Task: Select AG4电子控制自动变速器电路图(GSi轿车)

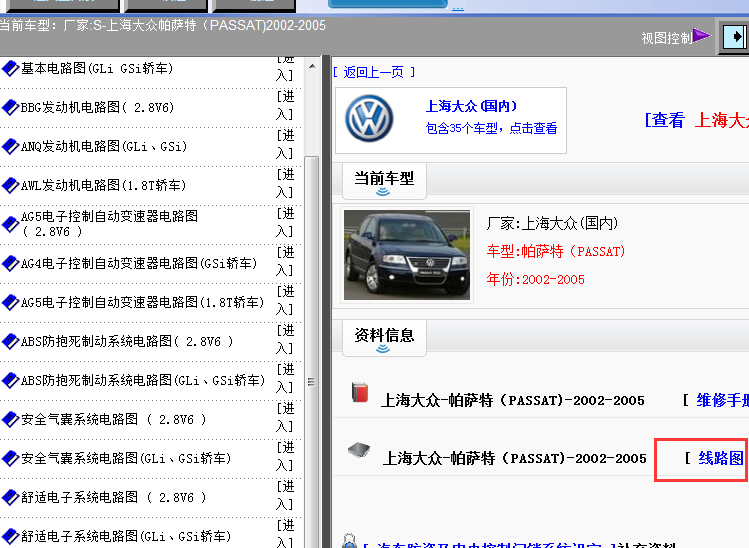Action: point(139,264)
